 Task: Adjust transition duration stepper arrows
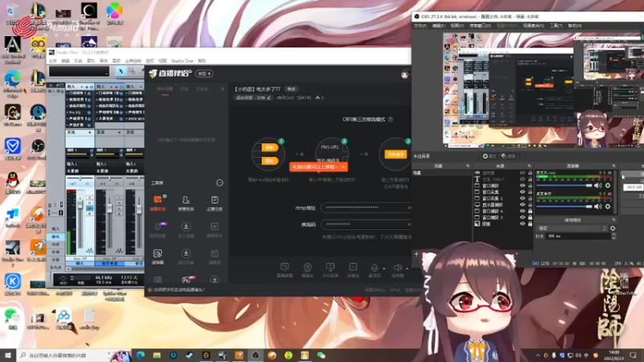point(613,237)
